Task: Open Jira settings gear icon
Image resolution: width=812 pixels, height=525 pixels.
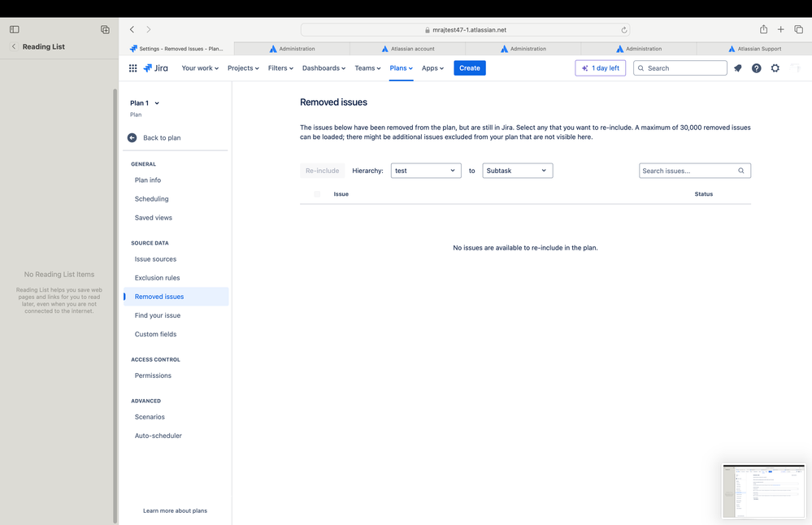Action: coord(775,67)
